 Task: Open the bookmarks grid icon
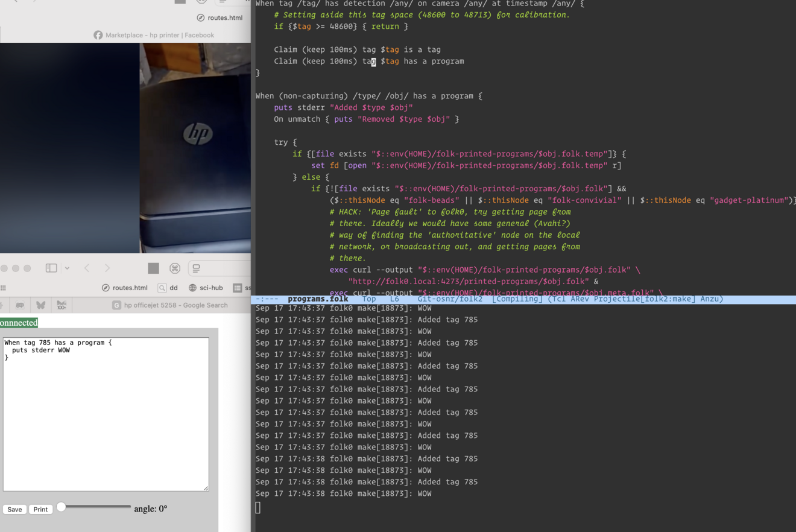coord(4,288)
